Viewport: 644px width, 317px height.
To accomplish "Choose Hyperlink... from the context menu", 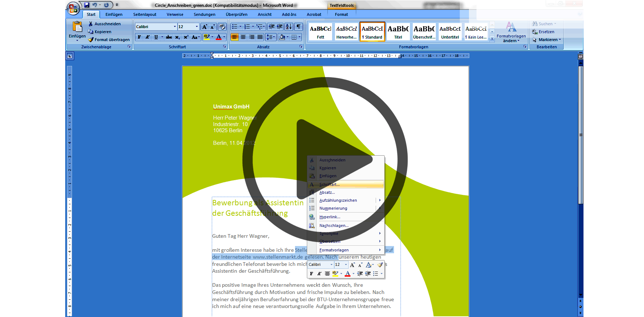I will pyautogui.click(x=330, y=217).
